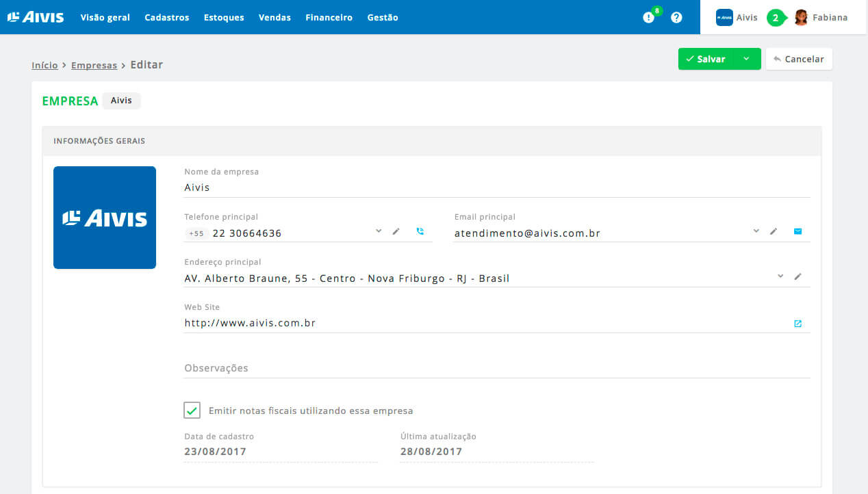The height and width of the screenshot is (494, 868).
Task: Send email using the envelope icon
Action: (x=797, y=231)
